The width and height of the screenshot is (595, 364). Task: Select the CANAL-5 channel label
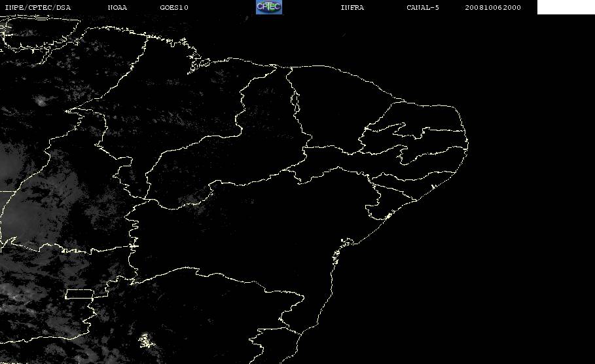[x=423, y=7]
